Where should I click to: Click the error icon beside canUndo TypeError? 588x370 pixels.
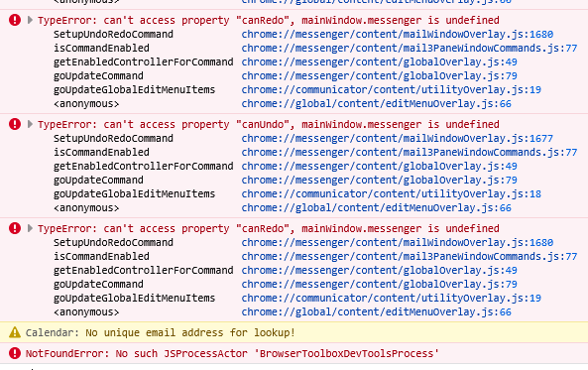(15, 124)
